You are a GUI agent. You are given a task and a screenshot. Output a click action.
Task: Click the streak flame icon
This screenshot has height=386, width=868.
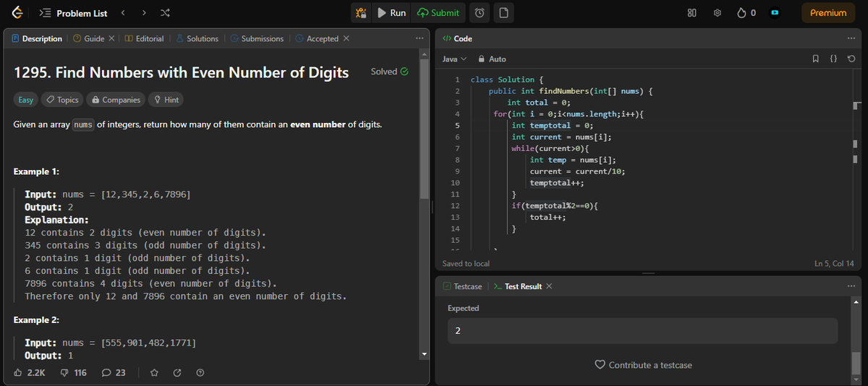742,13
